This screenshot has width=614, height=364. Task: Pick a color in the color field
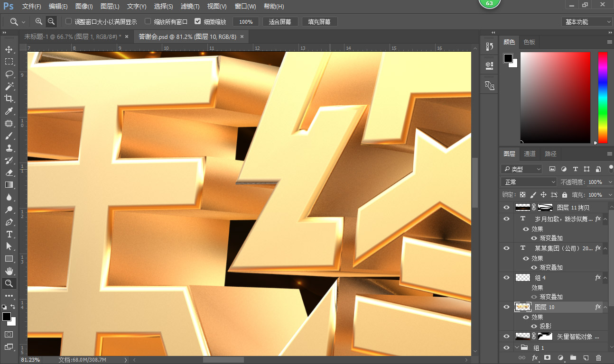click(x=555, y=97)
